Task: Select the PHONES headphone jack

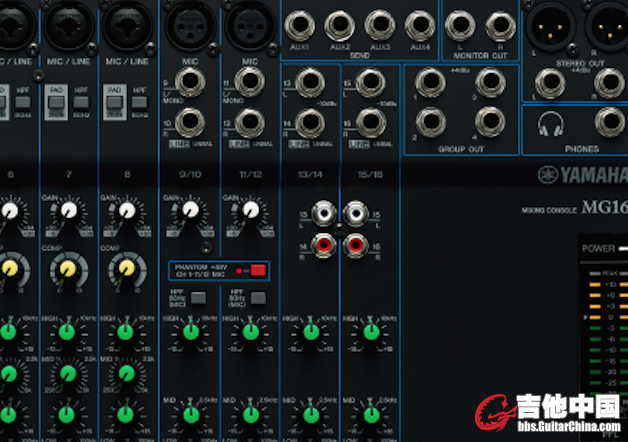Action: point(607,124)
